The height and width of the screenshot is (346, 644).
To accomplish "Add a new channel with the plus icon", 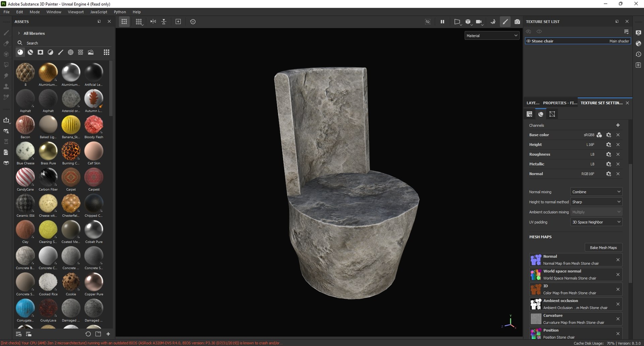I will (x=618, y=125).
